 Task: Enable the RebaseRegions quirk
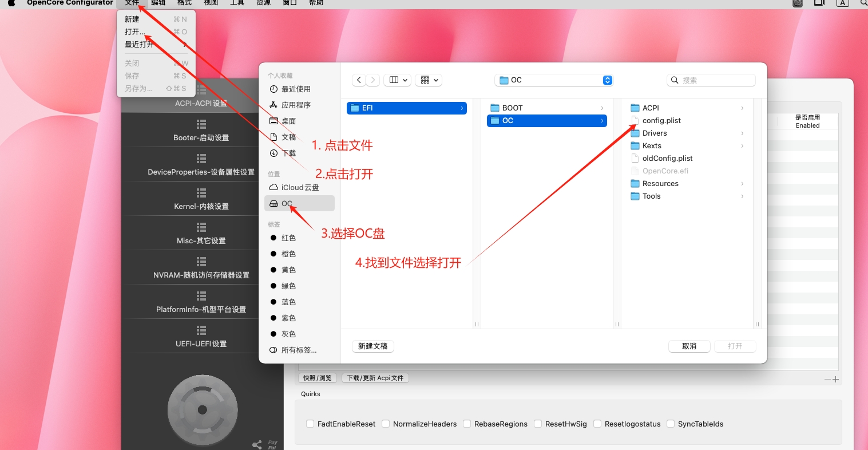[x=467, y=424]
